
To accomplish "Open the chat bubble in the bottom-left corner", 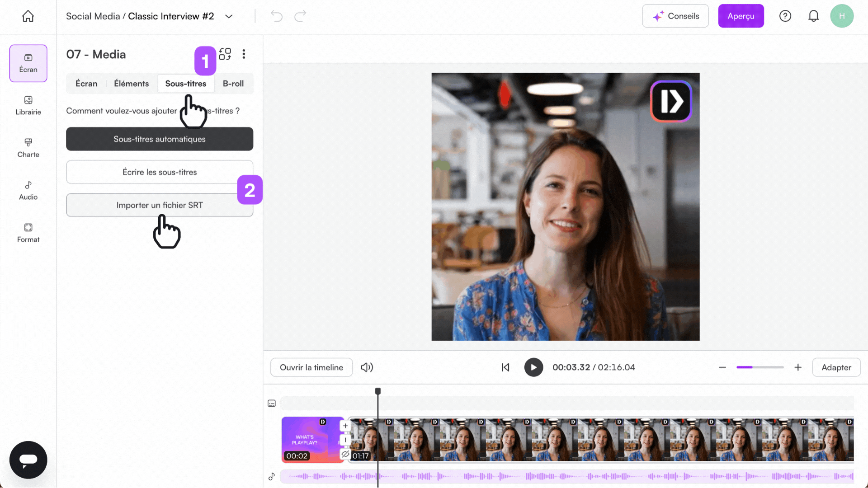I will click(x=28, y=460).
